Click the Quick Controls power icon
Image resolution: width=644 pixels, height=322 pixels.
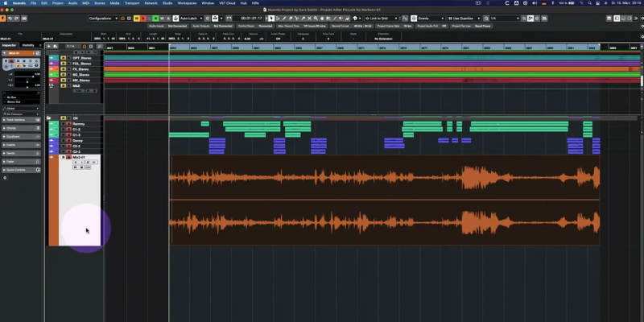pos(38,170)
